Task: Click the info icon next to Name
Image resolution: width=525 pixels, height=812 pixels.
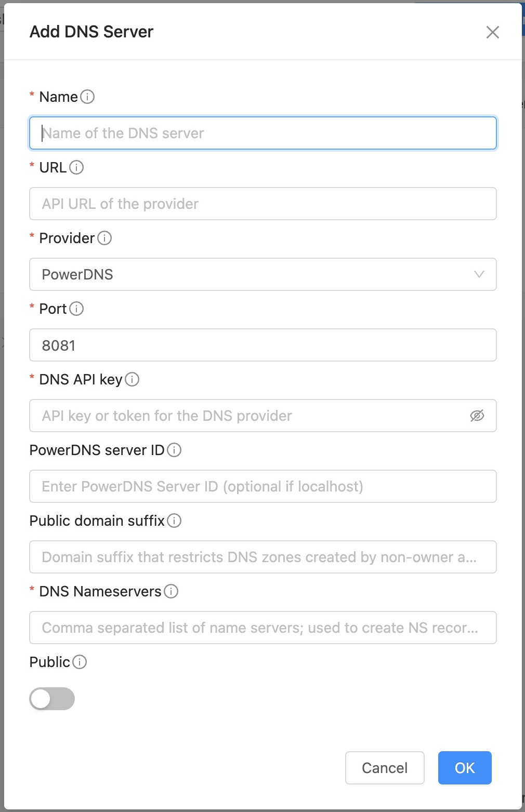Action: point(87,97)
